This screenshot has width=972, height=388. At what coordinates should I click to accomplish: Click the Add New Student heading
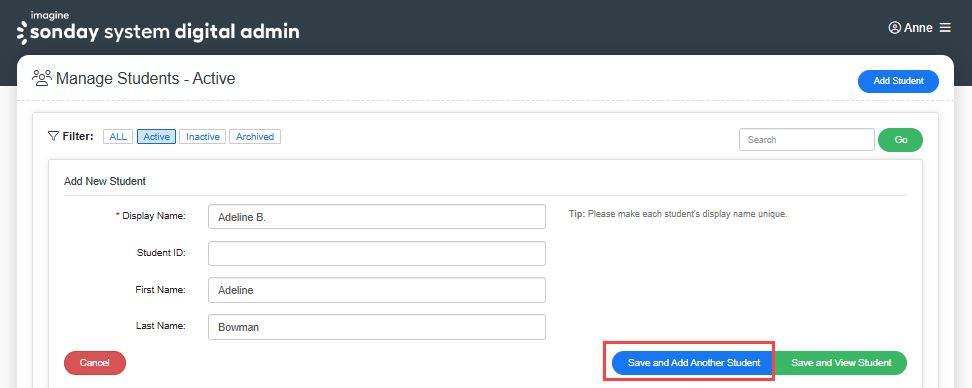(x=105, y=182)
